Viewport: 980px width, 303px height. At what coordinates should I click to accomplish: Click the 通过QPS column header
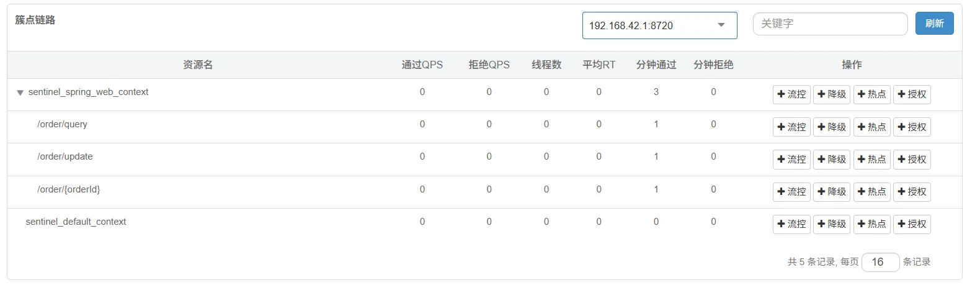(x=422, y=65)
